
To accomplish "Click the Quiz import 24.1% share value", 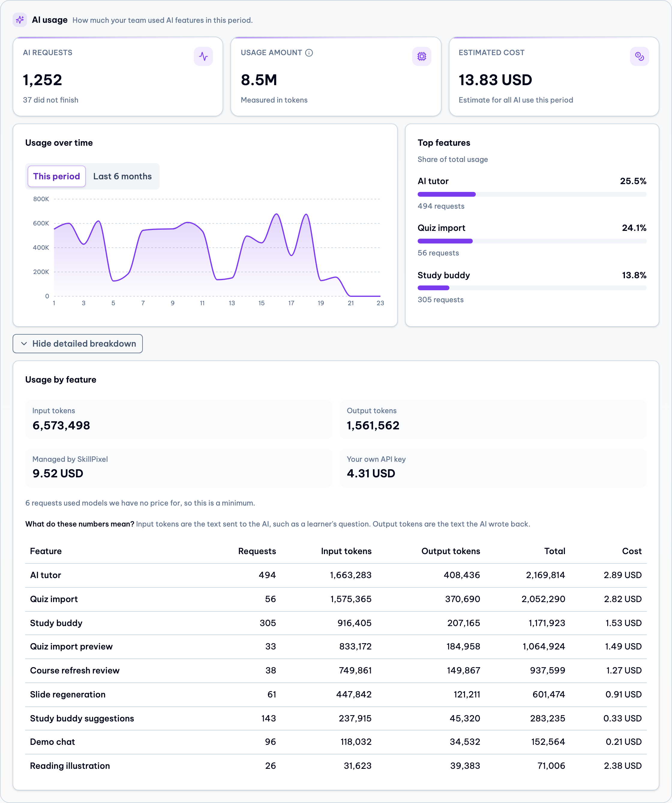I will [x=634, y=228].
